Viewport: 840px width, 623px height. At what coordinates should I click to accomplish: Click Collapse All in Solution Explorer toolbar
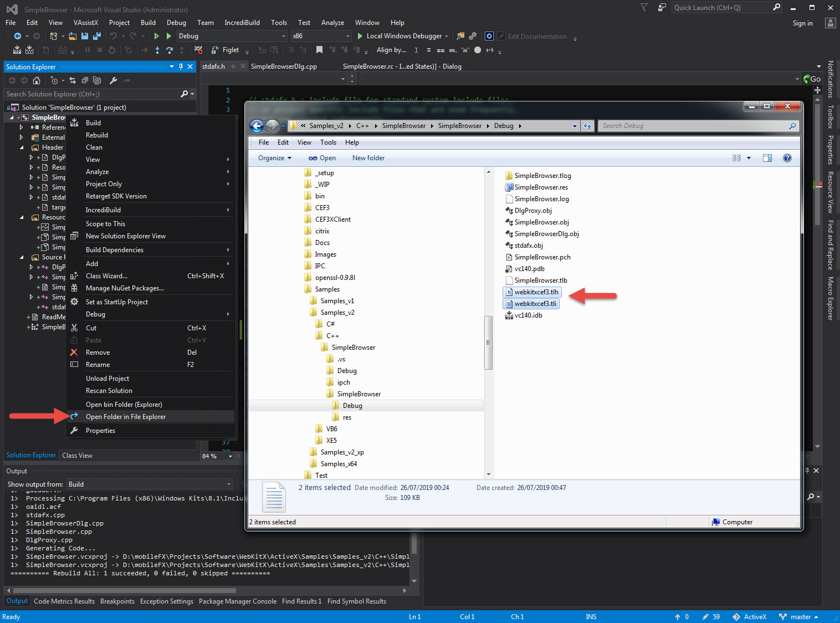click(85, 80)
